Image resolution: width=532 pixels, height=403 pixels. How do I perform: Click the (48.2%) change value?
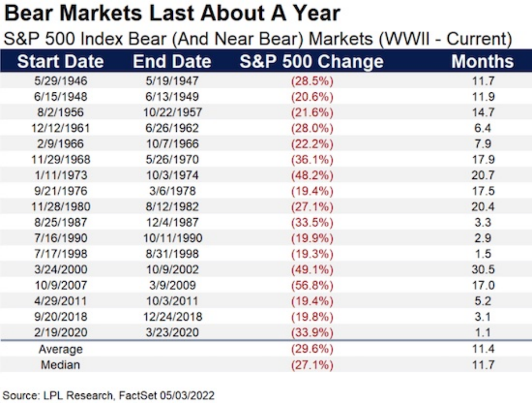click(x=312, y=175)
